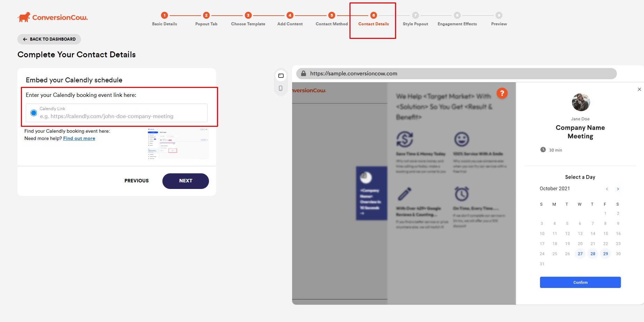Image resolution: width=644 pixels, height=322 pixels.
Task: Open the Find out more link
Action: (x=79, y=138)
